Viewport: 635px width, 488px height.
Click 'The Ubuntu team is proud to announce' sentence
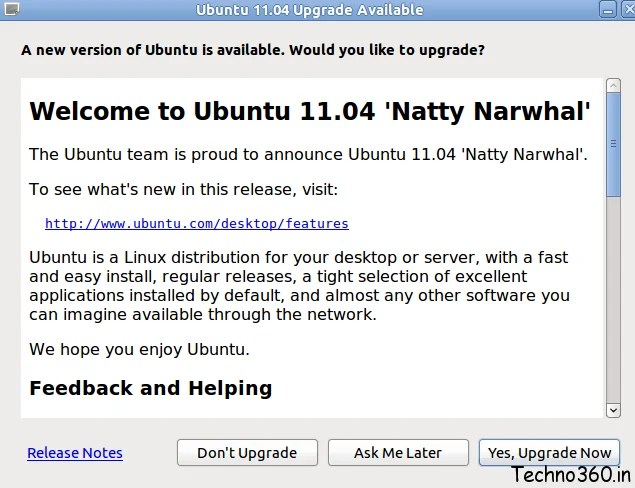(x=308, y=154)
